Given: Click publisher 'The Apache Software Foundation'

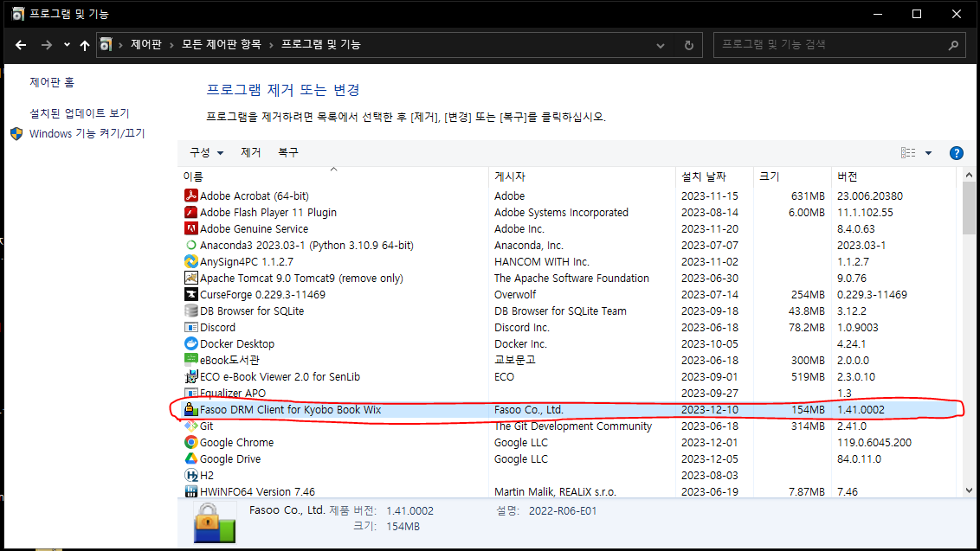Looking at the screenshot, I should (x=571, y=278).
